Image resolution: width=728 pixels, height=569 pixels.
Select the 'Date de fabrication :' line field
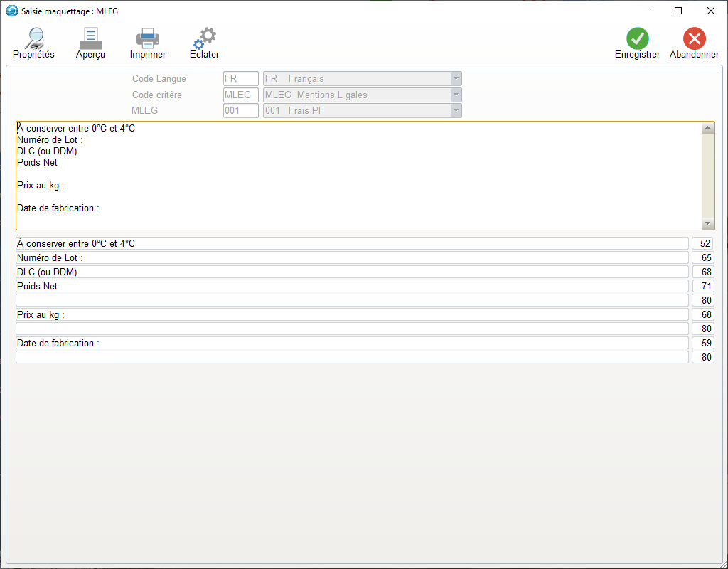352,343
